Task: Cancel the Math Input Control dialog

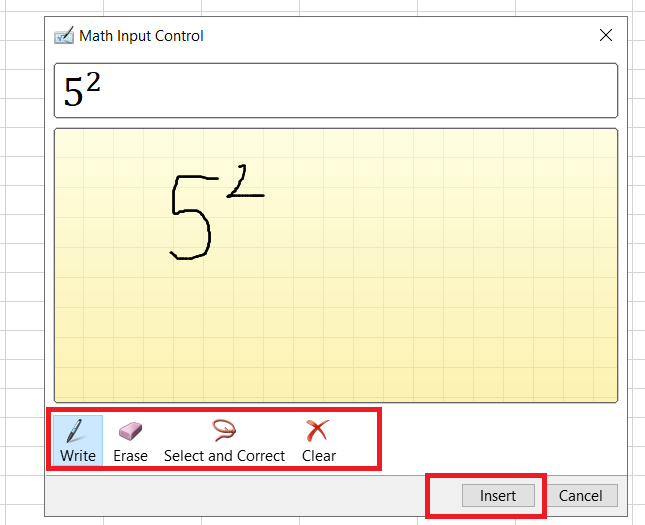Action: tap(580, 495)
